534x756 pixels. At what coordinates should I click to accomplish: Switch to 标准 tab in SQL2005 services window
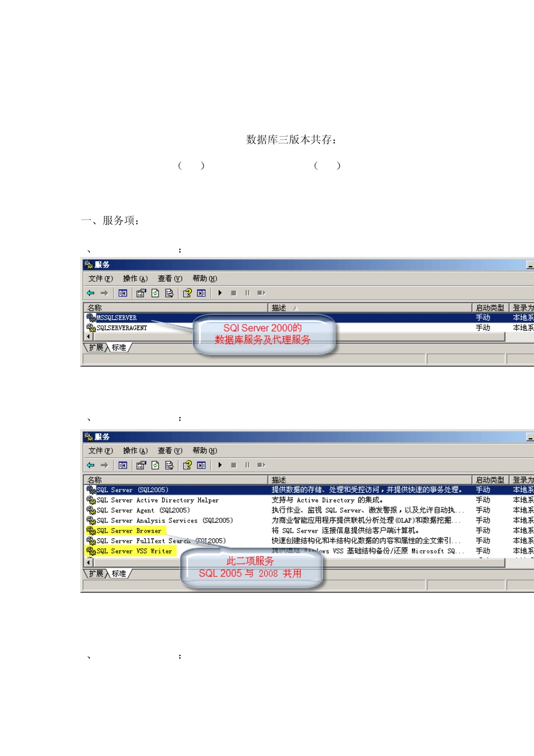[119, 574]
